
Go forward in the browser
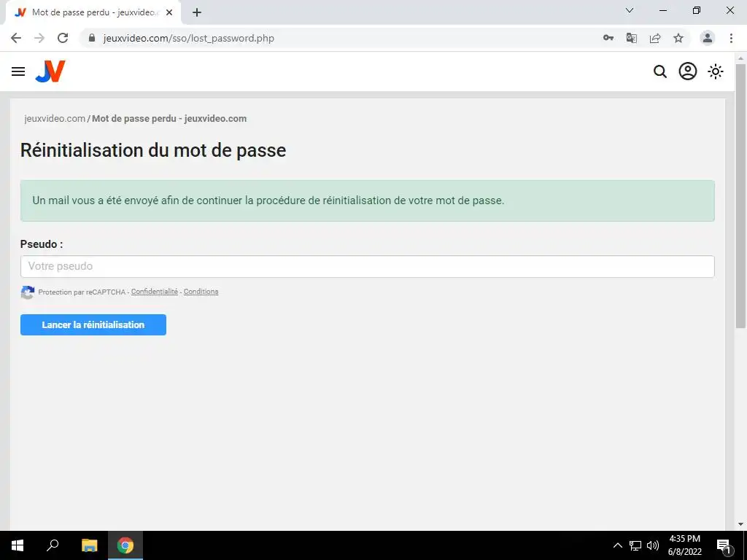(39, 38)
